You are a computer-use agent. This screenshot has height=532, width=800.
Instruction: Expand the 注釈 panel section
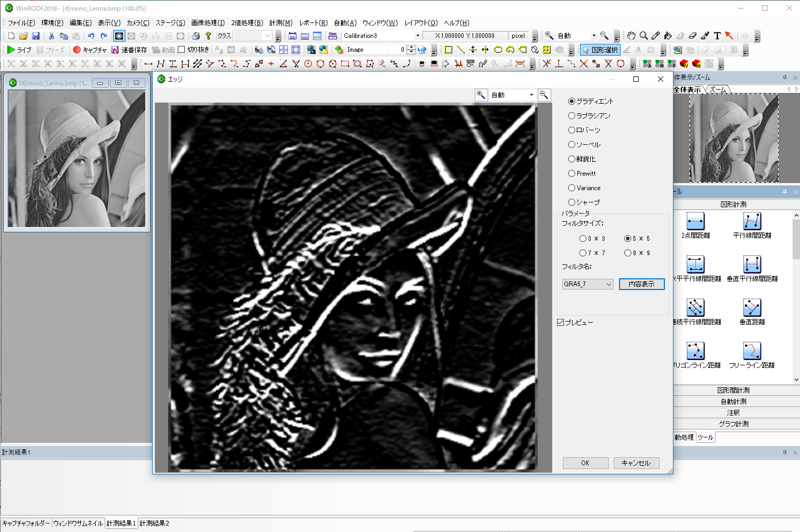[733, 412]
